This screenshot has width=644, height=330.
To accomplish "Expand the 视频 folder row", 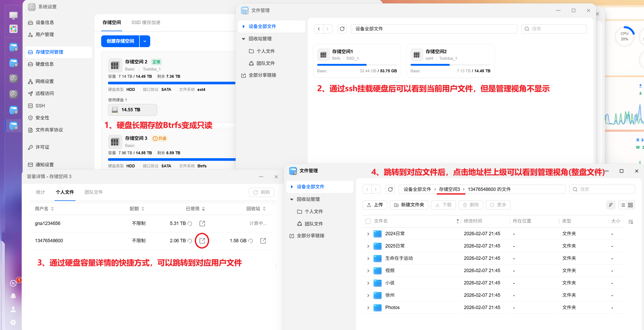I will (x=368, y=271).
